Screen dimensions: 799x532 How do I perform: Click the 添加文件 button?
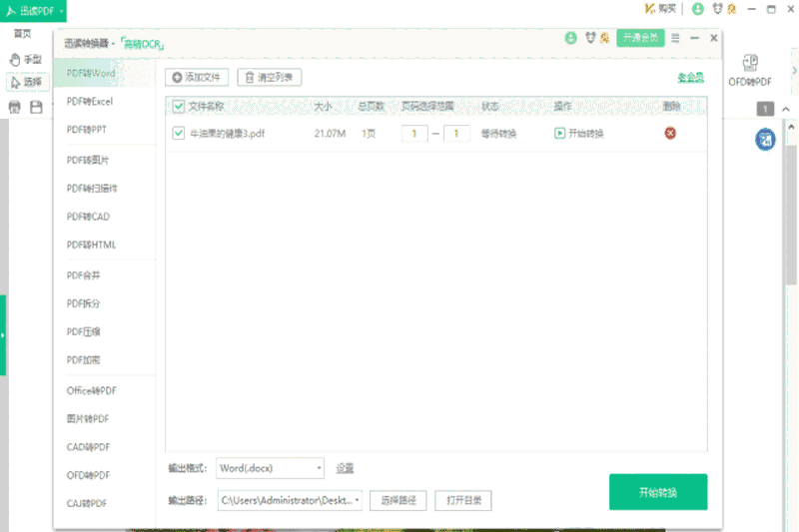[x=197, y=78]
